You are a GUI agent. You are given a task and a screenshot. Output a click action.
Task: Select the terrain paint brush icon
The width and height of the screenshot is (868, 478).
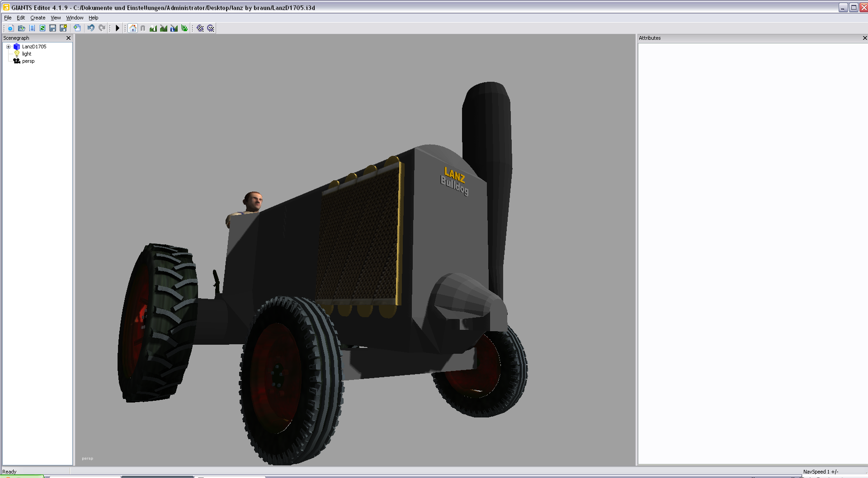click(x=164, y=28)
